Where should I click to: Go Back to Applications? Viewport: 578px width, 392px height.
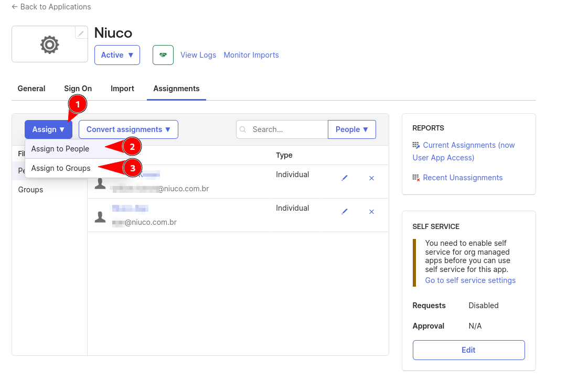pos(51,7)
